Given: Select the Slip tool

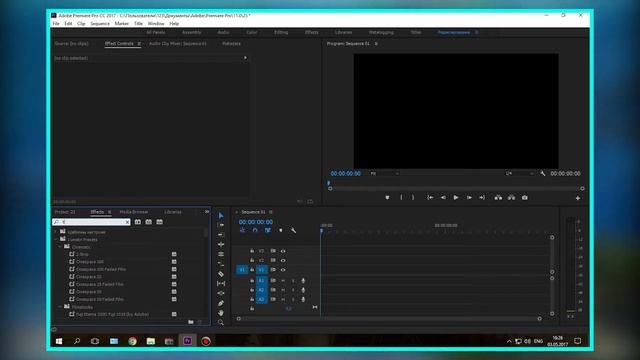Looking at the screenshot, I should (x=221, y=283).
